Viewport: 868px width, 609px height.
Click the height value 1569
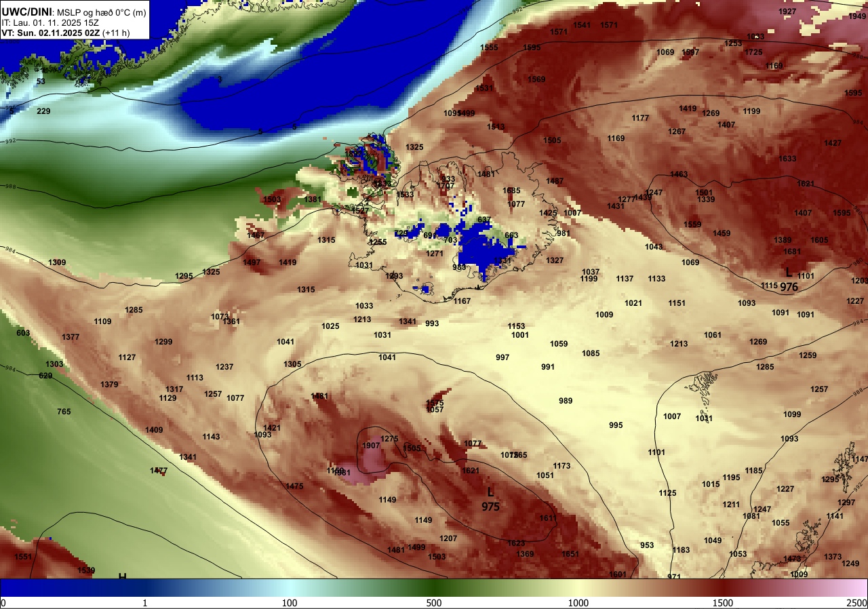tap(536, 79)
